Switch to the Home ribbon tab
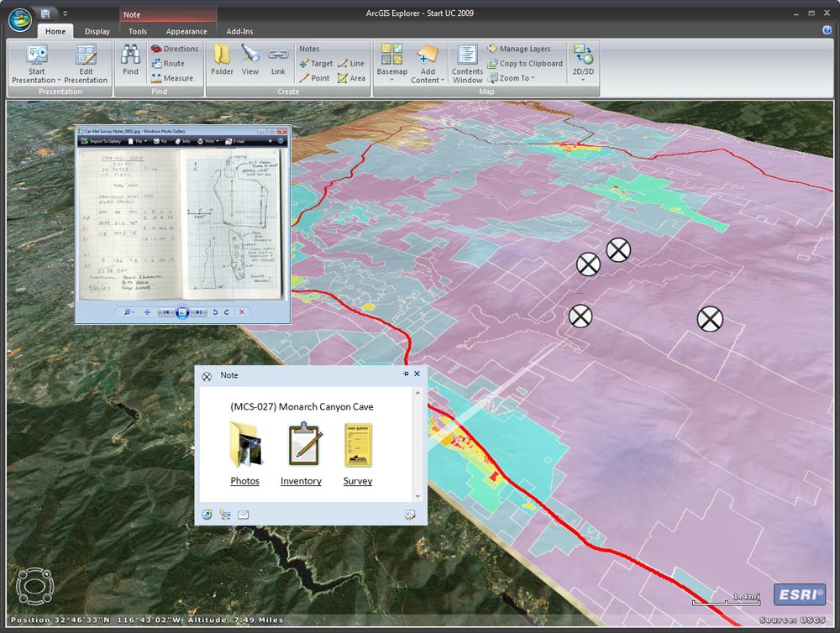The image size is (840, 633). 55,32
